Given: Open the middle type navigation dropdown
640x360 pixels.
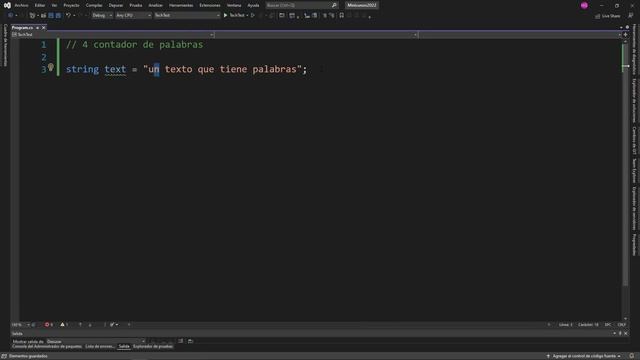Looking at the screenshot, I should [x=316, y=35].
